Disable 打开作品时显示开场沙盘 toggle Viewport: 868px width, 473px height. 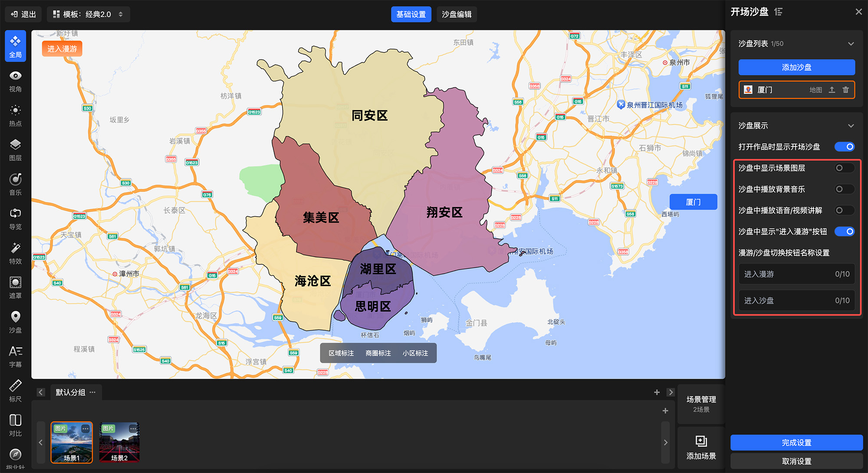click(x=844, y=147)
